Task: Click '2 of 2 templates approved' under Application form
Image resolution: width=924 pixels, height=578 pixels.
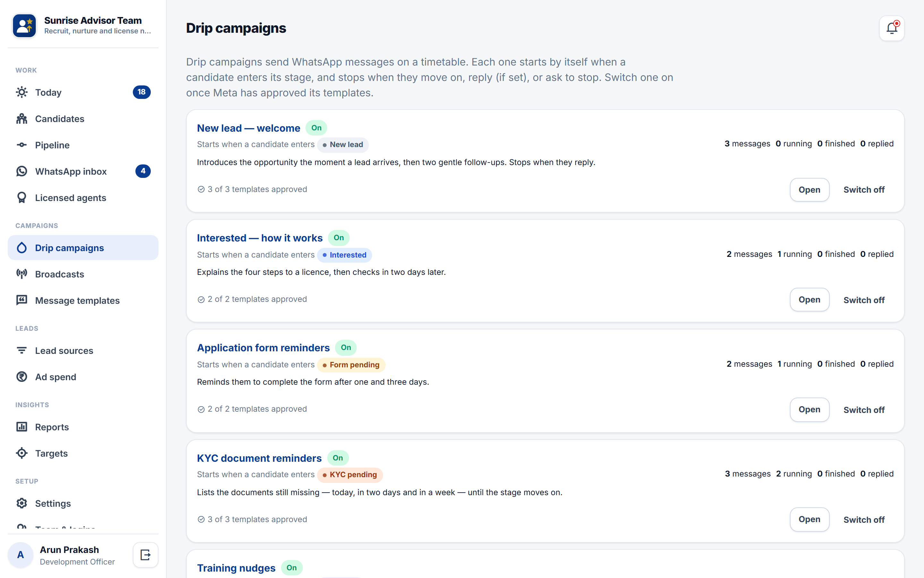Action: 252,409
